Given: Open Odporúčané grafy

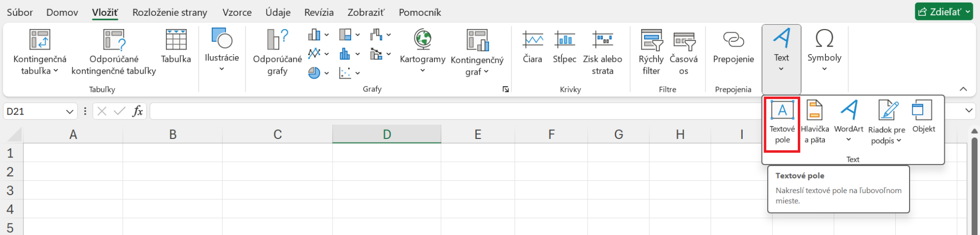Looking at the screenshot, I should pos(277,52).
